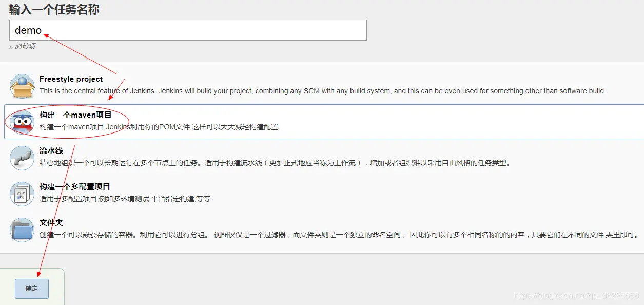Click the Maven description mentioning POM文件

160,127
